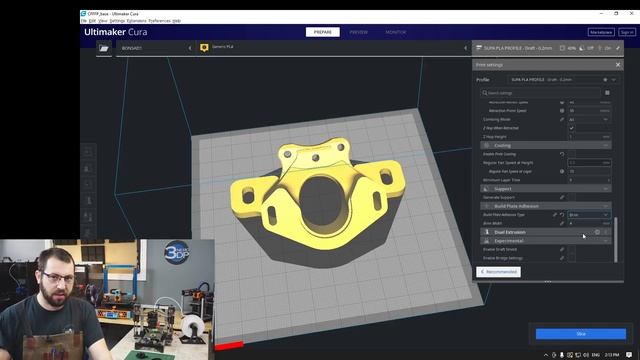Toggle Enable Draft Shield checkbox

(571, 249)
